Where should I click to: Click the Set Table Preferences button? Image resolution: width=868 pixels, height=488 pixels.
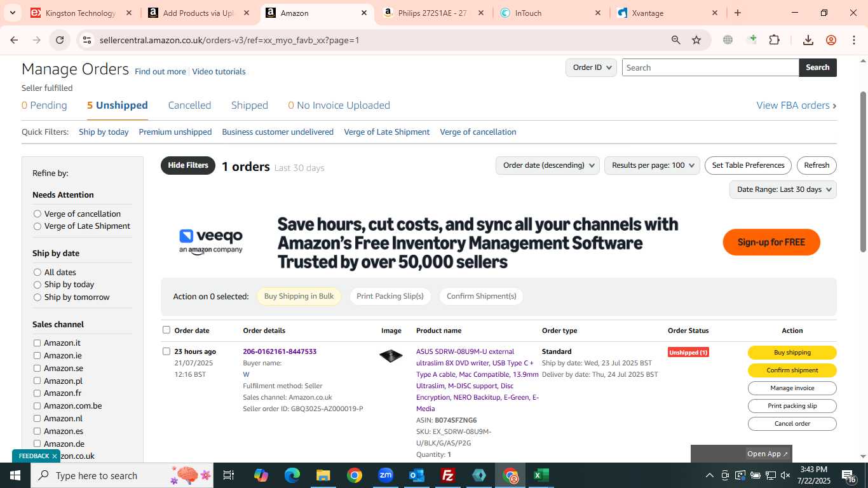click(748, 165)
